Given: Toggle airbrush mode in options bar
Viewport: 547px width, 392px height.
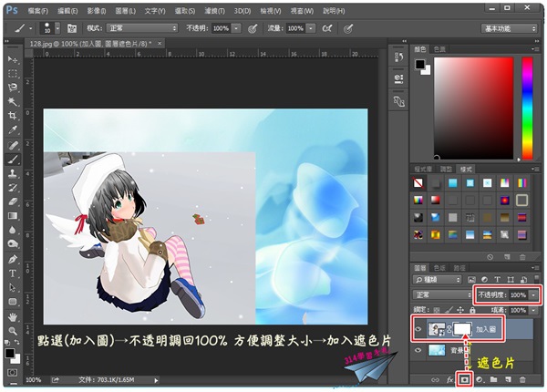Looking at the screenshot, I should pos(327,28).
